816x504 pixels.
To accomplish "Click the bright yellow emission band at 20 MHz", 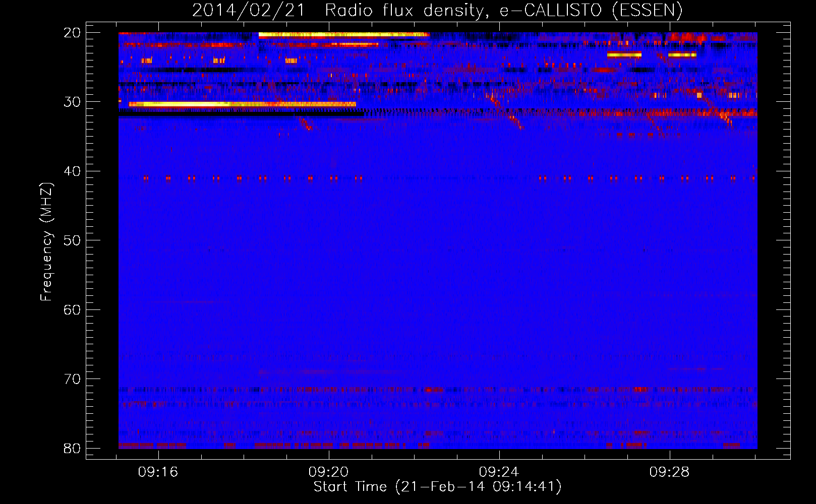I will [x=344, y=35].
